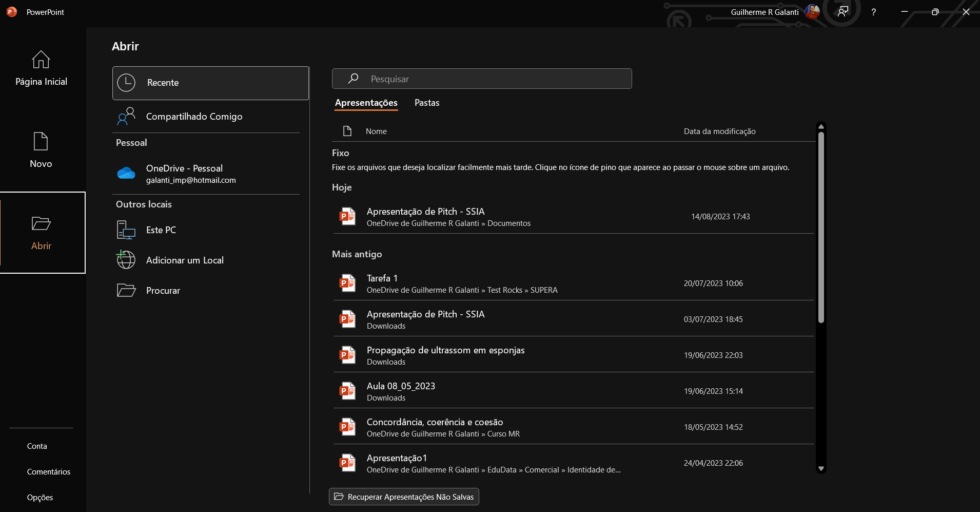Click the Abrir open-folder icon in the sidebar
The height and width of the screenshot is (512, 980).
pos(41,223)
